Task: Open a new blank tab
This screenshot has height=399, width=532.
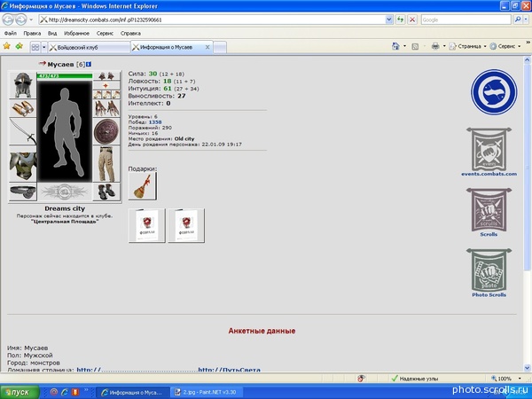Action: (220, 48)
